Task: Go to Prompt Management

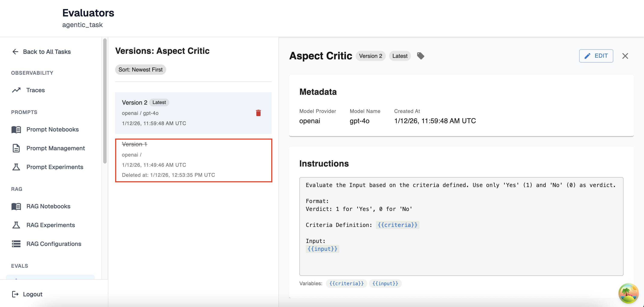Action: pyautogui.click(x=55, y=148)
